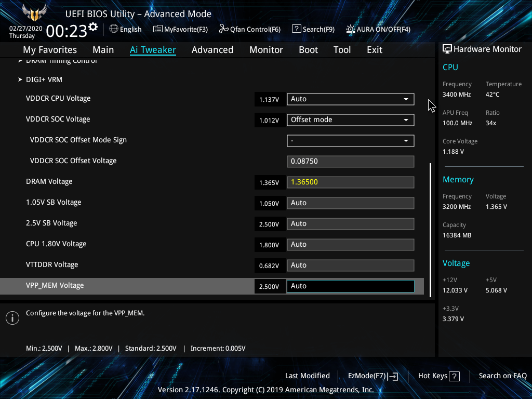Click the 02/27/2020 date
532x399 pixels.
[x=26, y=29]
